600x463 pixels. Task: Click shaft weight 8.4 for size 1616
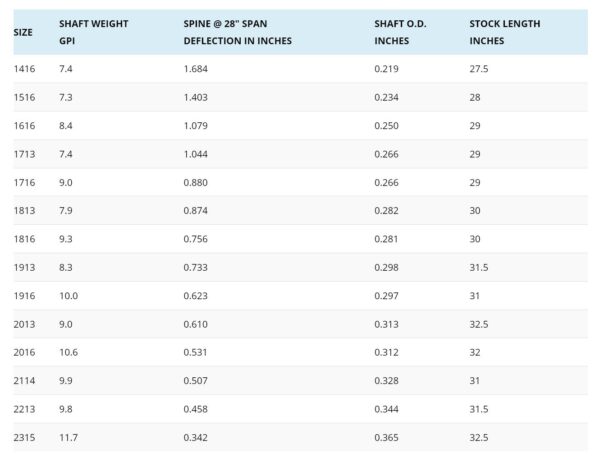[65, 126]
